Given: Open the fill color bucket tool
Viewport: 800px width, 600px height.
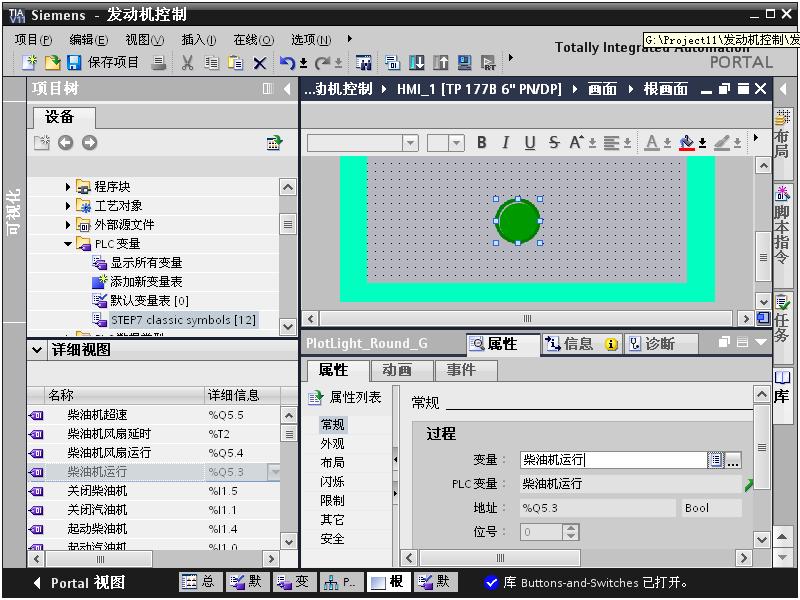Looking at the screenshot, I should pyautogui.click(x=687, y=143).
